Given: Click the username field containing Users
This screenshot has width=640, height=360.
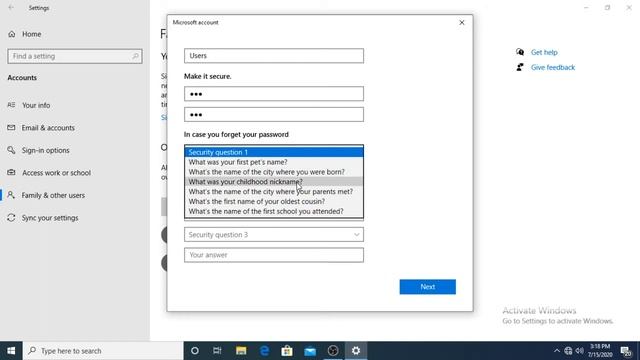Looking at the screenshot, I should point(274,56).
